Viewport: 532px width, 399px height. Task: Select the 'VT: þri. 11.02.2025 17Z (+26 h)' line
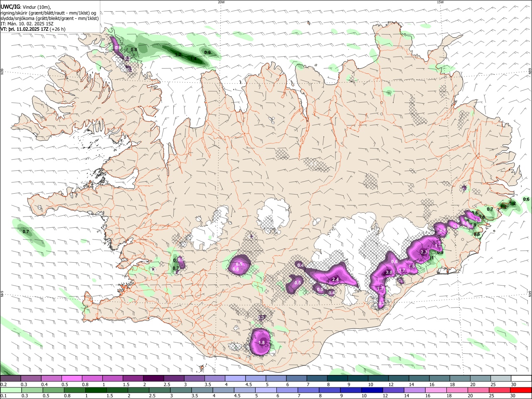[33, 30]
